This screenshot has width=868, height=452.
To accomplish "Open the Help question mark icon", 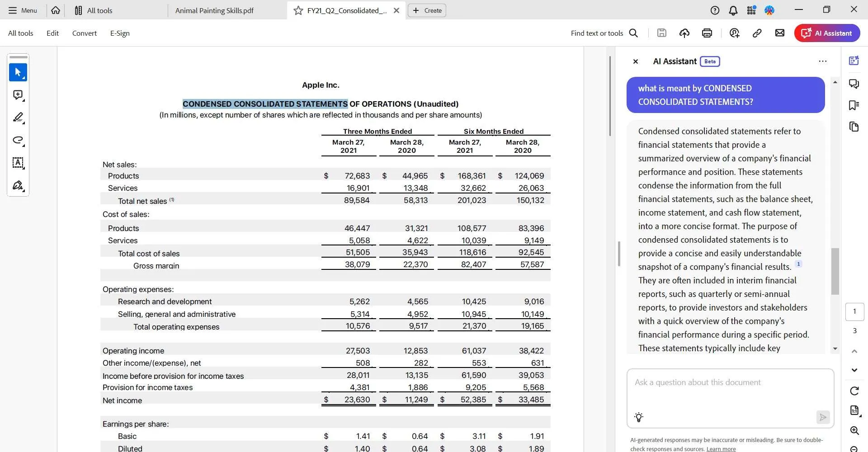I will pyautogui.click(x=715, y=10).
